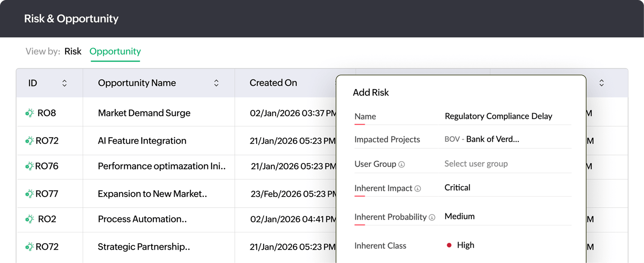Click the opportunity icon next to RO2
The height and width of the screenshot is (263, 644).
29,219
